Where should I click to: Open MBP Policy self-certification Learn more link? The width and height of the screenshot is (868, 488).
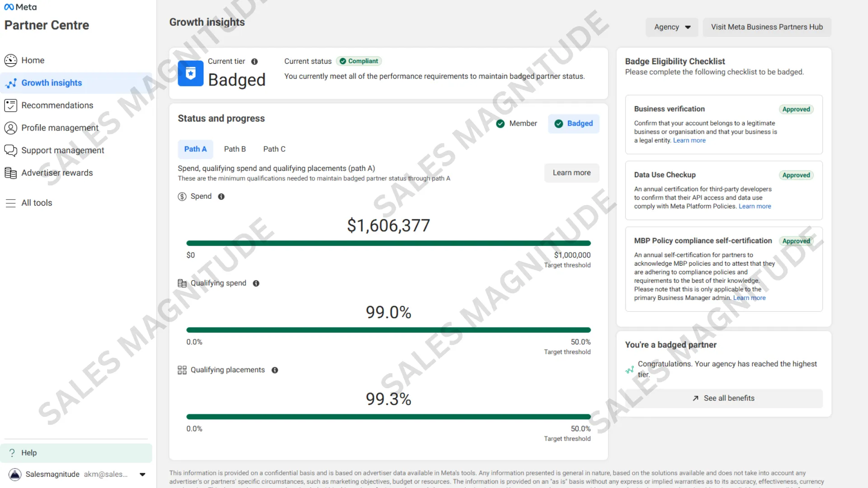749,298
